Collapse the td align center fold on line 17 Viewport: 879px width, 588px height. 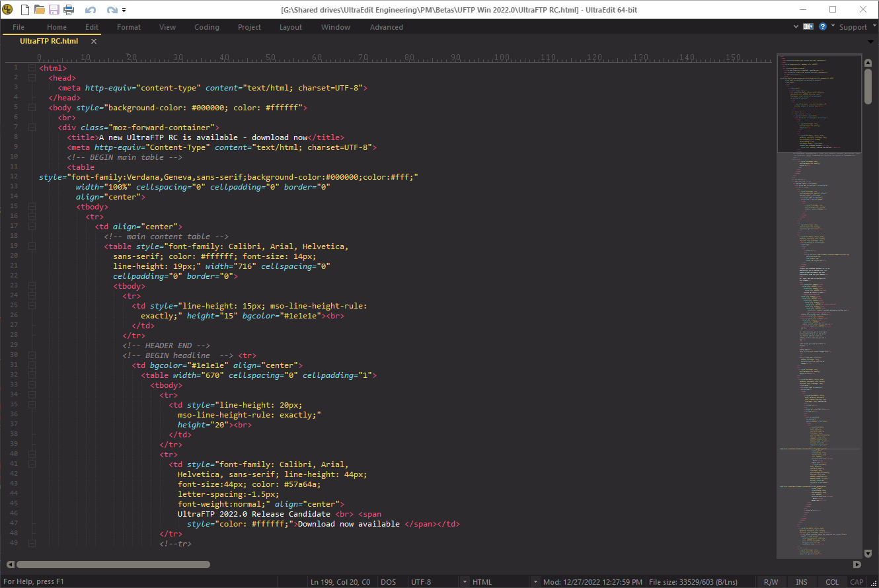click(32, 227)
